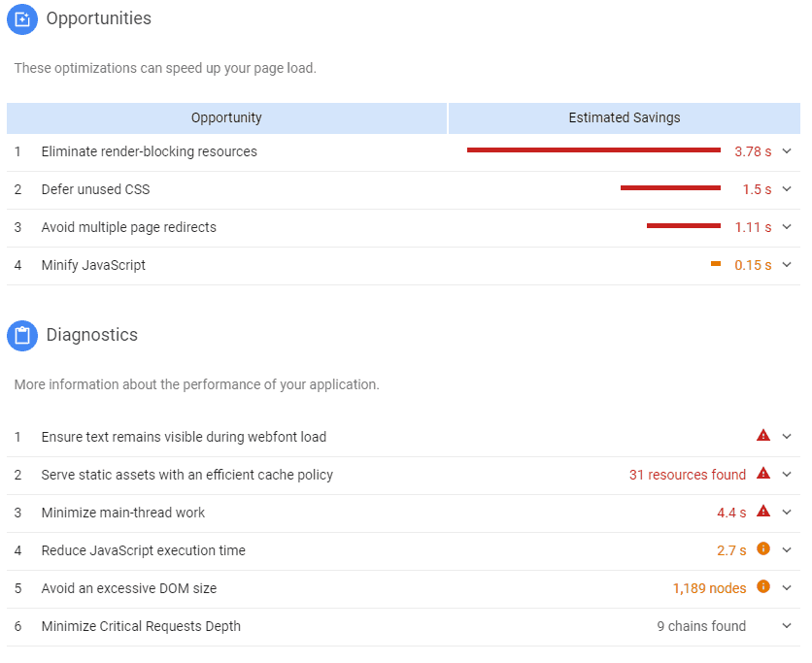Open Serve static assets cache policy audit

(x=186, y=475)
